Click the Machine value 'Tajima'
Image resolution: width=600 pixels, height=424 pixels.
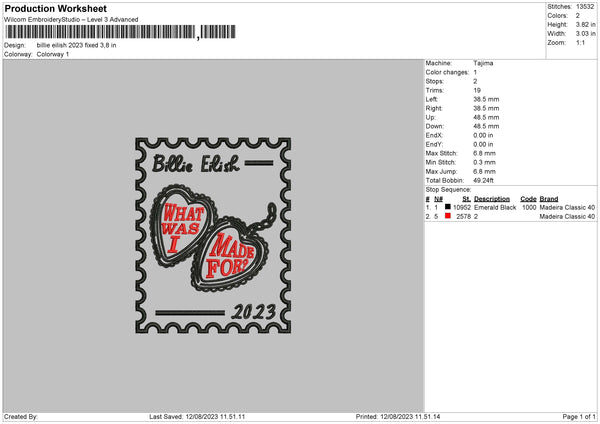click(483, 63)
